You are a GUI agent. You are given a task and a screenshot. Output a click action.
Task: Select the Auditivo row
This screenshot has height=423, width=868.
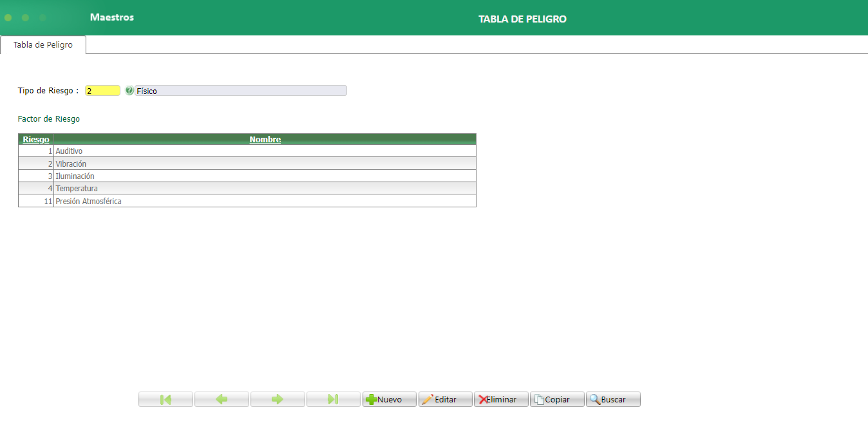tap(247, 151)
